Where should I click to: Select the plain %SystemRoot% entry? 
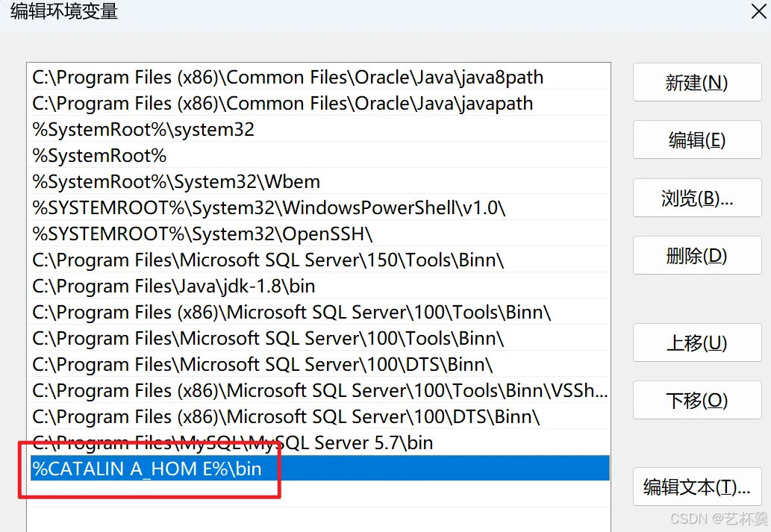pyautogui.click(x=319, y=155)
